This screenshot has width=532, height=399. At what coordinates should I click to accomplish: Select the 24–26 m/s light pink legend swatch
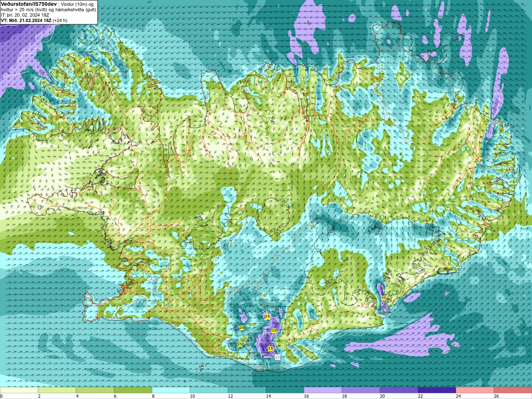tap(475, 390)
